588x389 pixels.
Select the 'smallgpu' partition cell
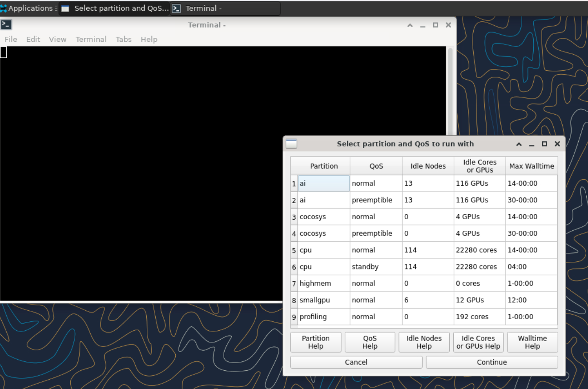[324, 300]
